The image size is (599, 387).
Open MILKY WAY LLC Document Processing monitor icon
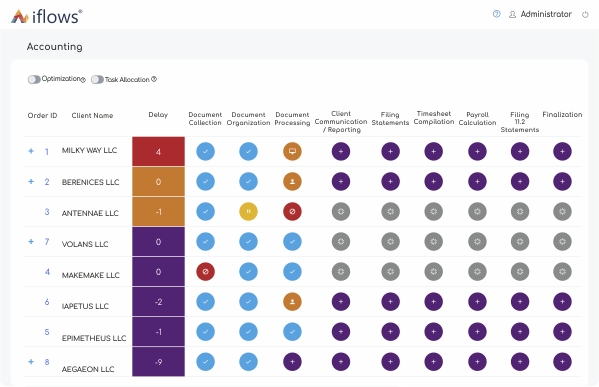click(292, 151)
